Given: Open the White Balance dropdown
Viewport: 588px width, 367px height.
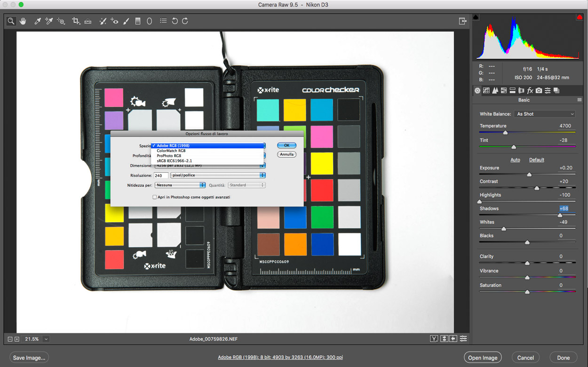Looking at the screenshot, I should click(545, 114).
